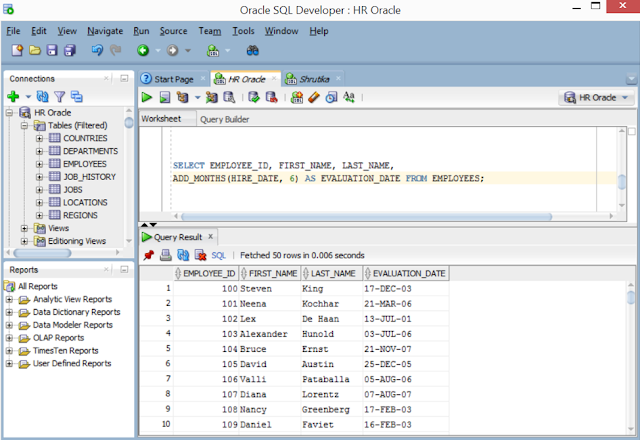
Task: Expand User Defined Reports folder
Action: 9,364
